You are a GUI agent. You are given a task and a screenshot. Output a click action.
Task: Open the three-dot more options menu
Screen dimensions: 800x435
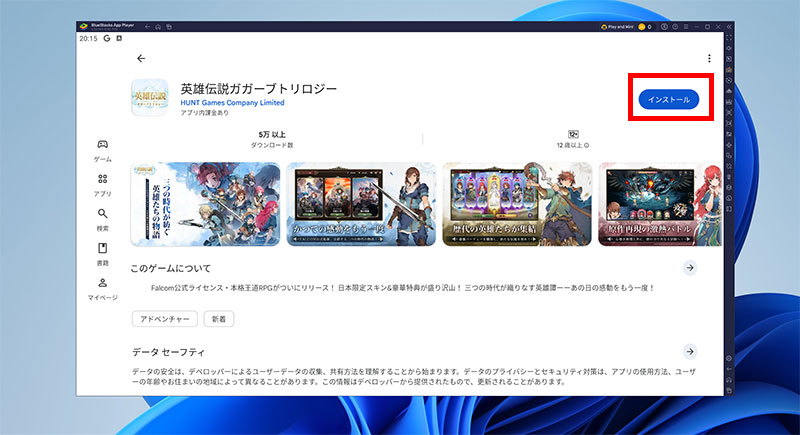tap(709, 59)
